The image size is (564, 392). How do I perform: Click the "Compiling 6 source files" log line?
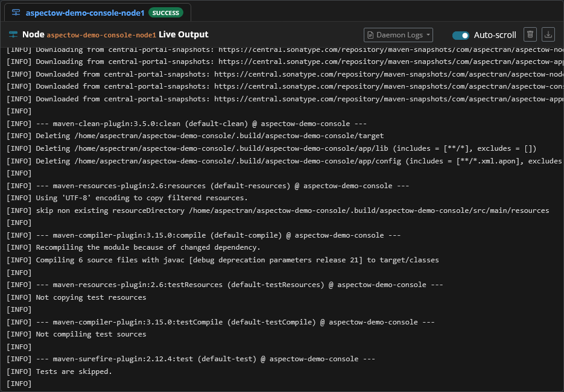click(x=223, y=260)
